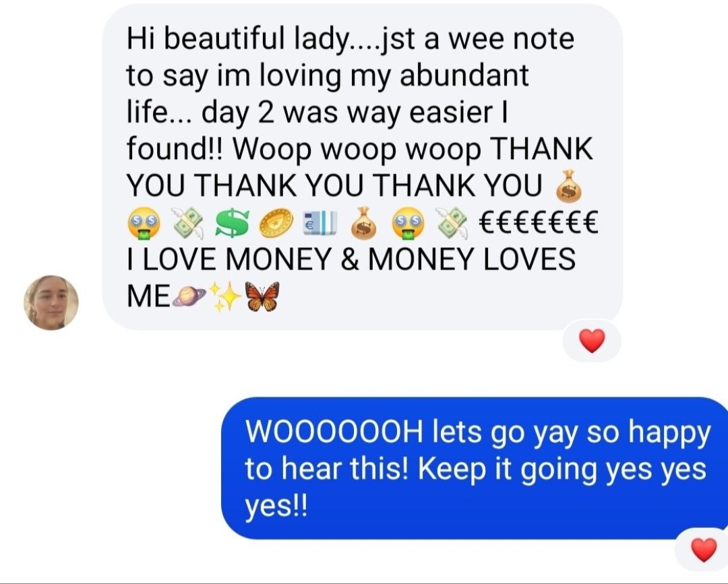The width and height of the screenshot is (728, 584).
Task: Tap the row of euro symbols text
Action: point(538,222)
